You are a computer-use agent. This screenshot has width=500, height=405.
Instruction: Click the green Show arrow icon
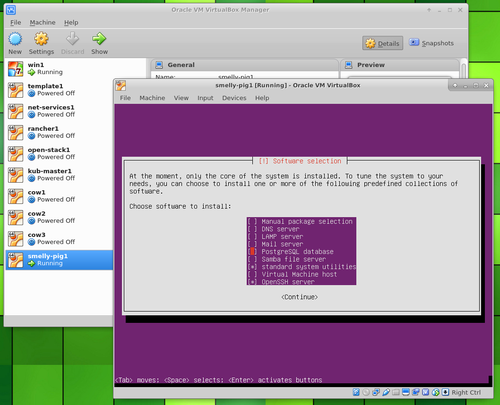[x=99, y=39]
